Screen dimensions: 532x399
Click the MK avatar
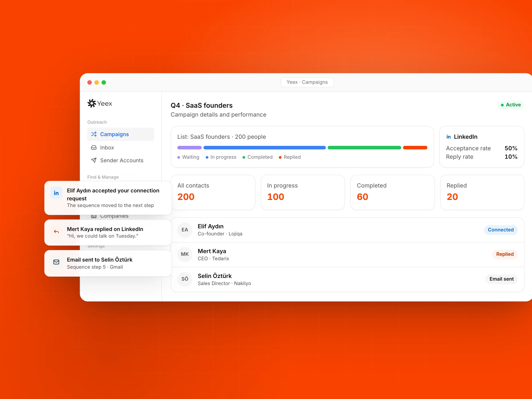click(185, 254)
